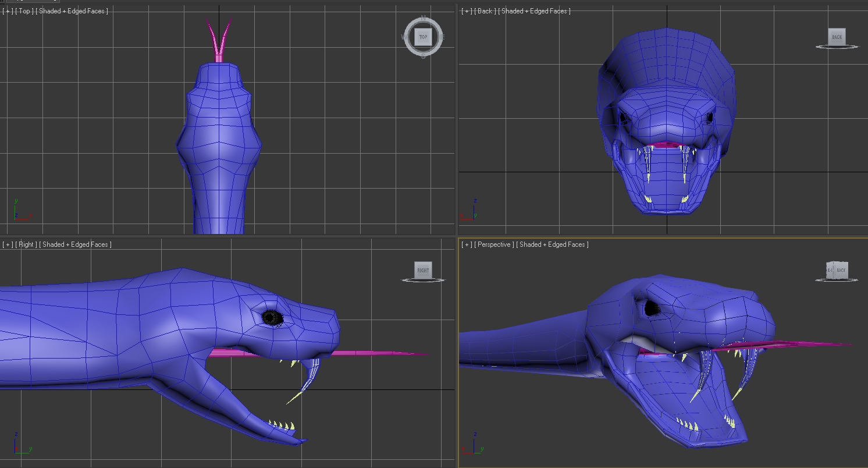
Task: Click the snake's eye in the Right viewport
Action: (272, 317)
